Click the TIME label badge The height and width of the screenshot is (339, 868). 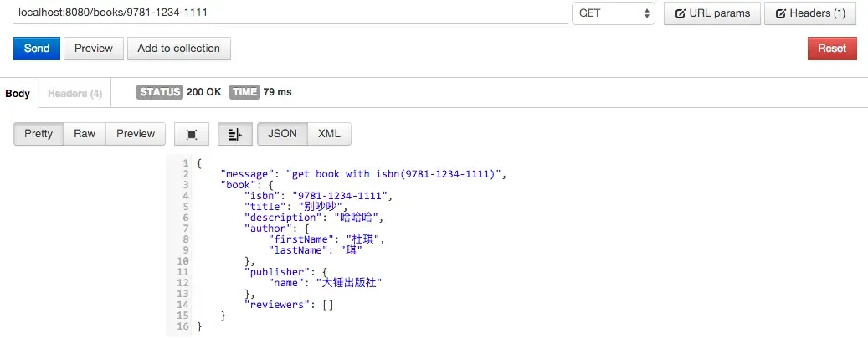point(244,92)
